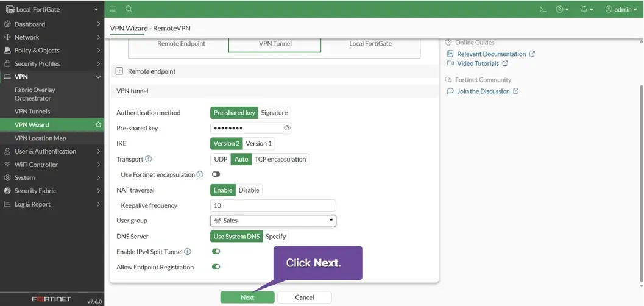Click the Join the Discussion chat icon
The image size is (644, 306).
[450, 91]
